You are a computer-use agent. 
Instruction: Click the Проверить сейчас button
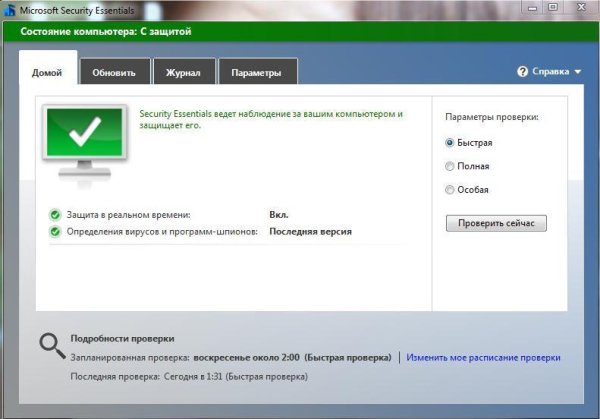coord(496,223)
